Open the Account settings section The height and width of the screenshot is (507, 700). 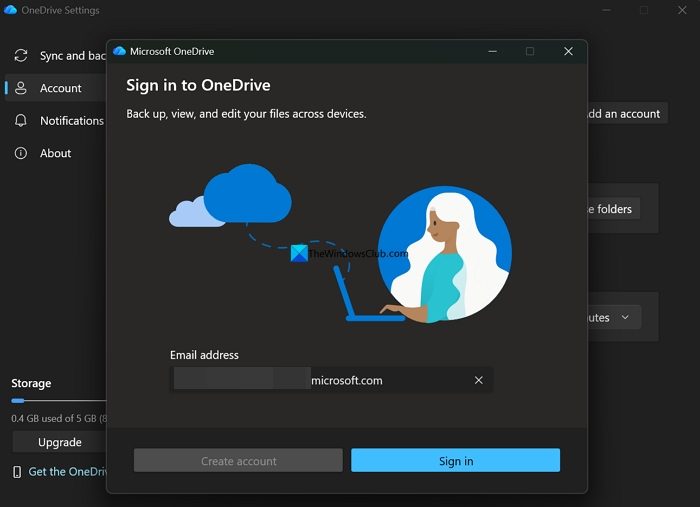pos(56,88)
